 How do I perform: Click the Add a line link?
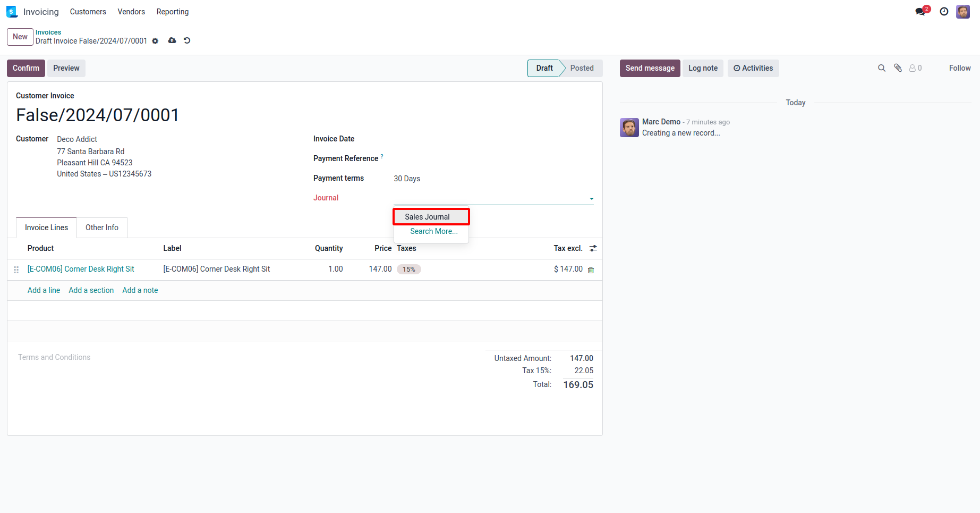[x=44, y=290]
